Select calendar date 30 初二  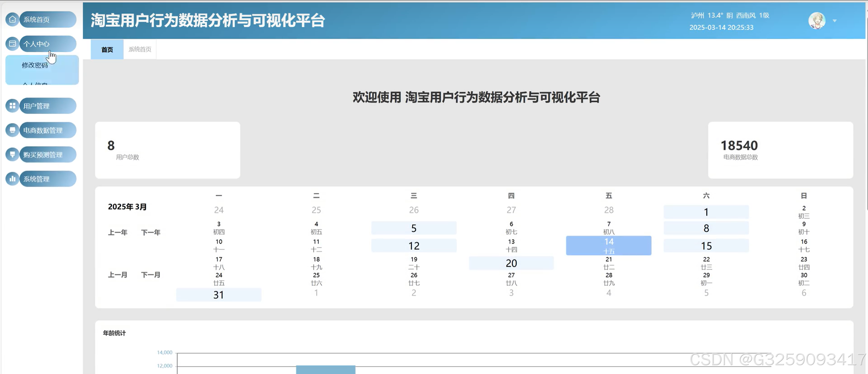804,279
